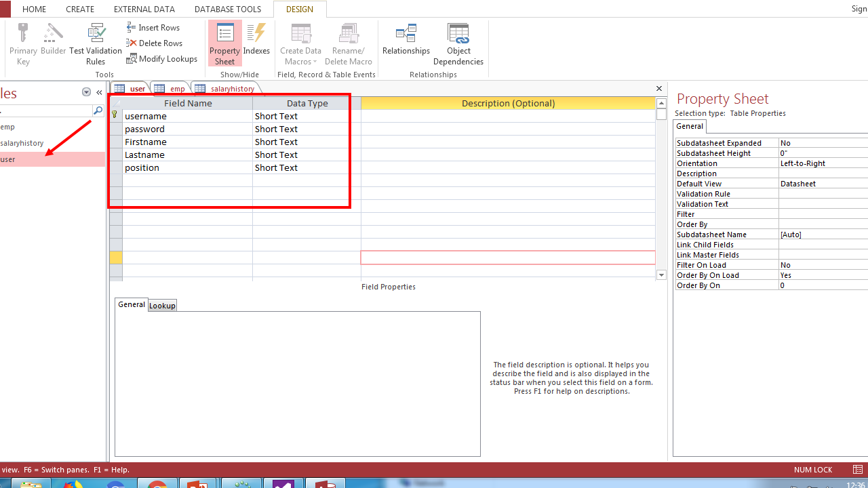Screen dimensions: 868x488
Task: Click the navigation pane search magnifier
Action: tap(98, 110)
